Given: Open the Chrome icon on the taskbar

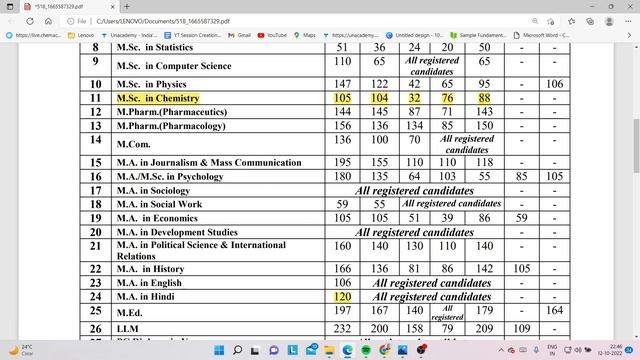Looking at the screenshot, I should point(384,350).
